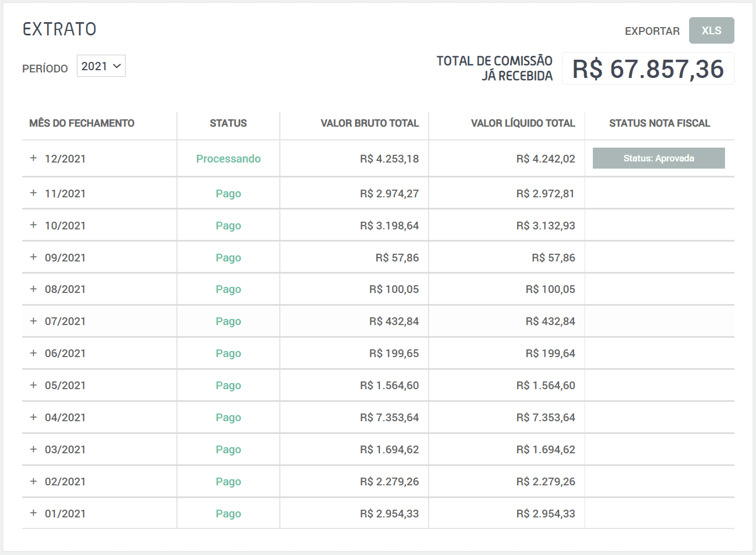This screenshot has height=555, width=756.
Task: Export statement with the XLS button
Action: pyautogui.click(x=711, y=30)
